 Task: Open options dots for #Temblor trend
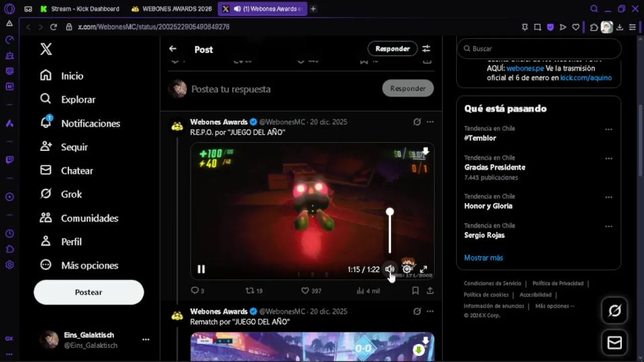pyautogui.click(x=609, y=129)
